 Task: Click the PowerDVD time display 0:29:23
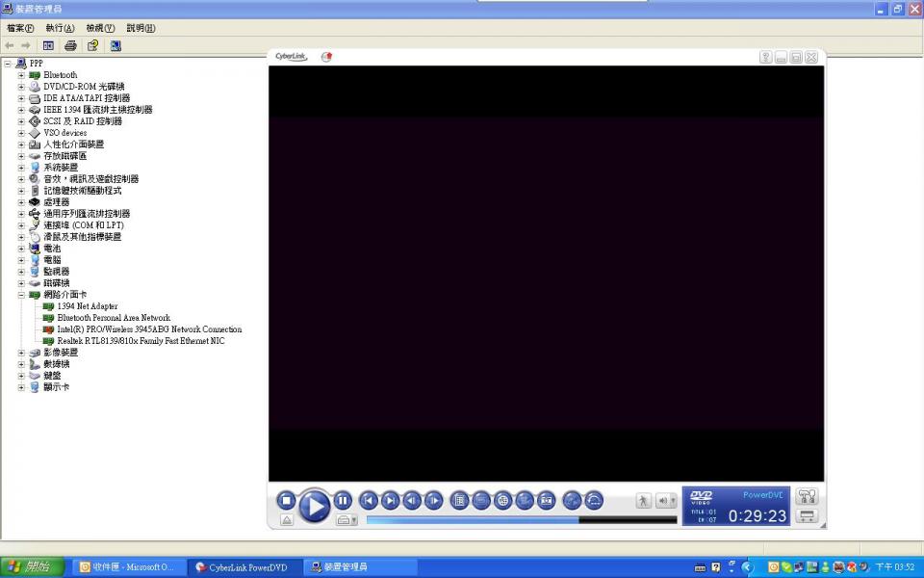757,516
